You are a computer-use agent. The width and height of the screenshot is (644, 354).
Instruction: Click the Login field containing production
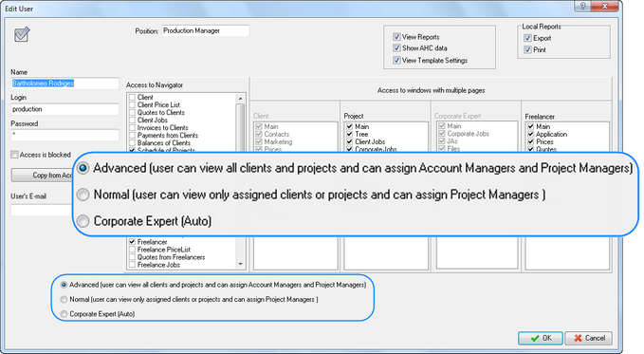[64, 109]
